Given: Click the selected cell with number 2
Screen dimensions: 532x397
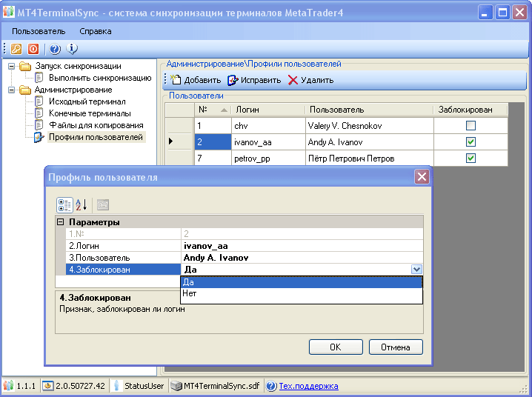Looking at the screenshot, I should click(x=213, y=141).
